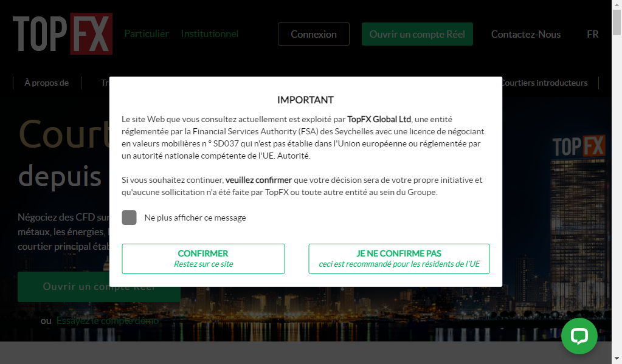Switch to the Particulier tab

(x=147, y=33)
